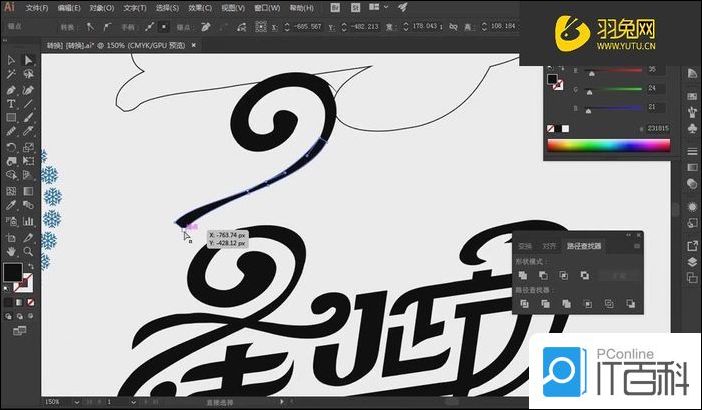Open the Layers panel icon

point(692,262)
